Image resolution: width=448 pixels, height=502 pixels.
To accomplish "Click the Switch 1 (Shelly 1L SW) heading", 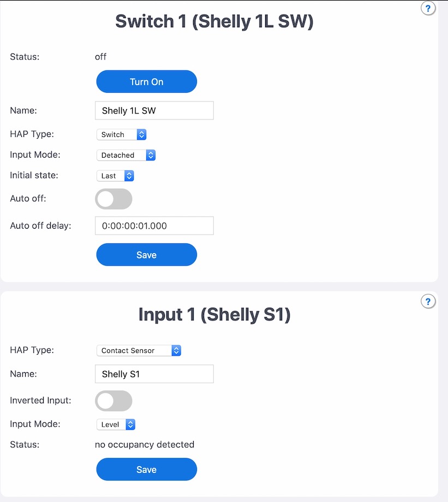I will pos(213,21).
